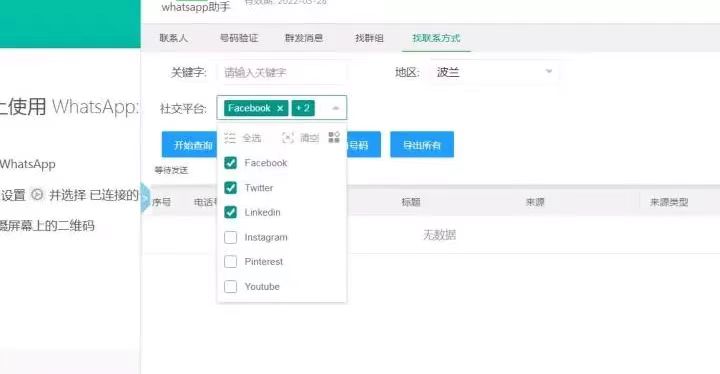Viewport: 720px width, 374px height.
Task: Click the settings gear icon beside 设置
Action: pyautogui.click(x=37, y=195)
